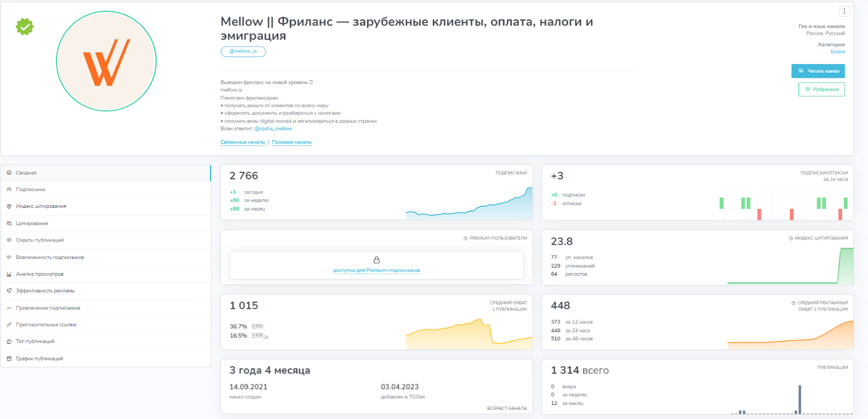Open the @sasha_mellow contact link
Image resolution: width=868 pixels, height=419 pixels.
[273, 129]
